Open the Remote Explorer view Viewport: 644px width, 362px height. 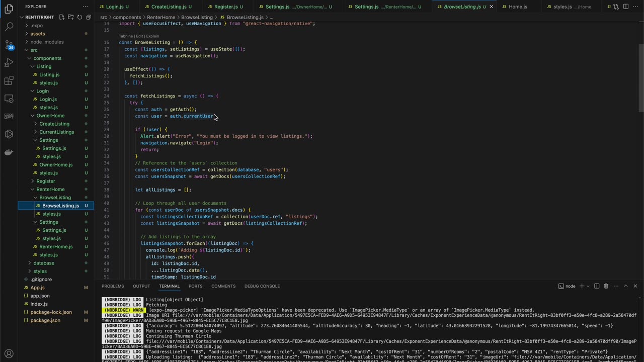click(x=9, y=99)
